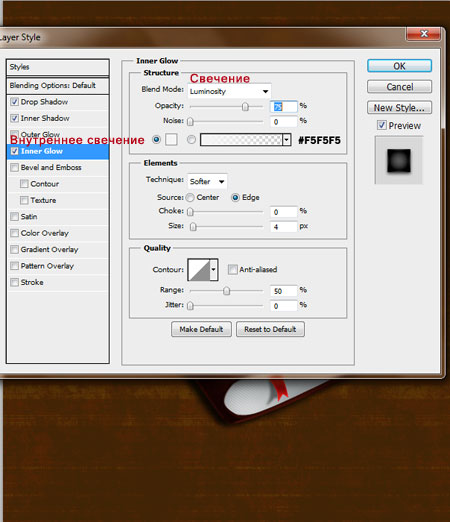
Task: Open the Contour picker dropdown arrow
Action: click(214, 269)
